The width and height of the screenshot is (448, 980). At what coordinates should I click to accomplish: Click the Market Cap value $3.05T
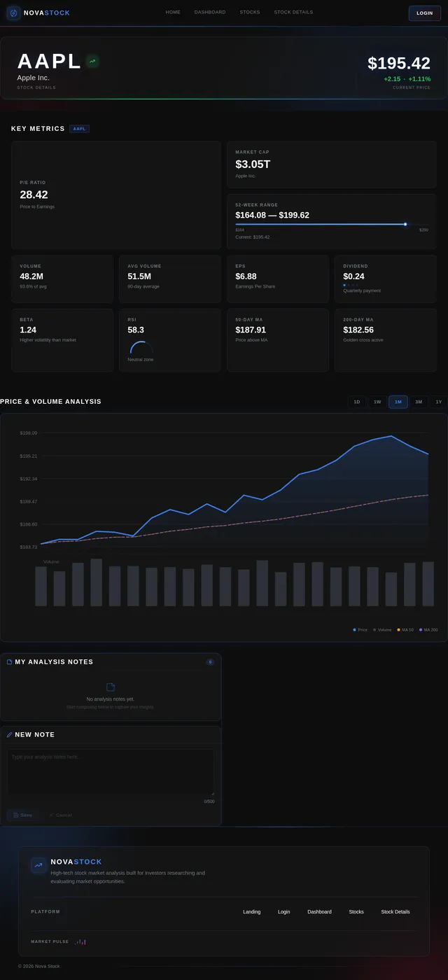(x=253, y=164)
